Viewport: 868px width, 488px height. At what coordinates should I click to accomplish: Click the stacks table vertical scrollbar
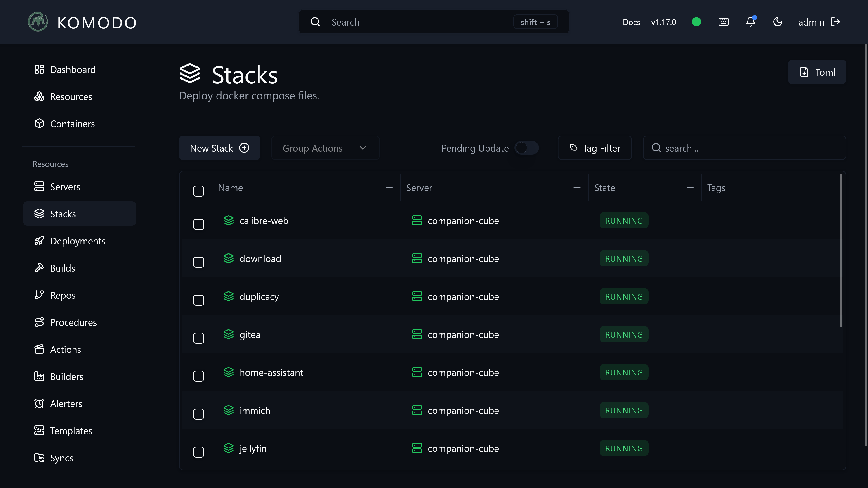(x=841, y=251)
